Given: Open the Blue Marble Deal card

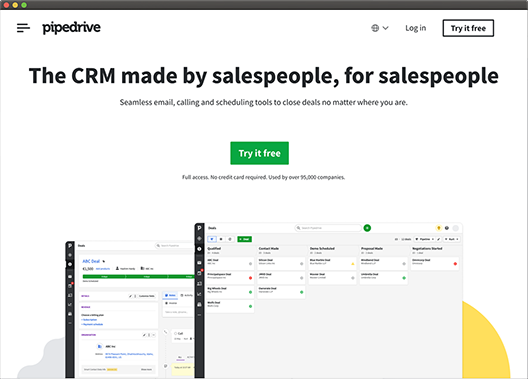Looking at the screenshot, I should [x=332, y=263].
